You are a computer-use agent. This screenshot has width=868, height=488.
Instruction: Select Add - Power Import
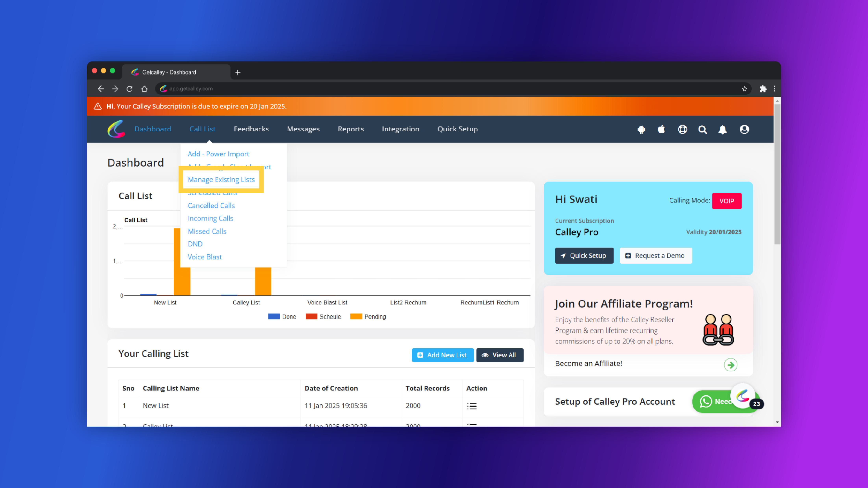click(x=218, y=154)
